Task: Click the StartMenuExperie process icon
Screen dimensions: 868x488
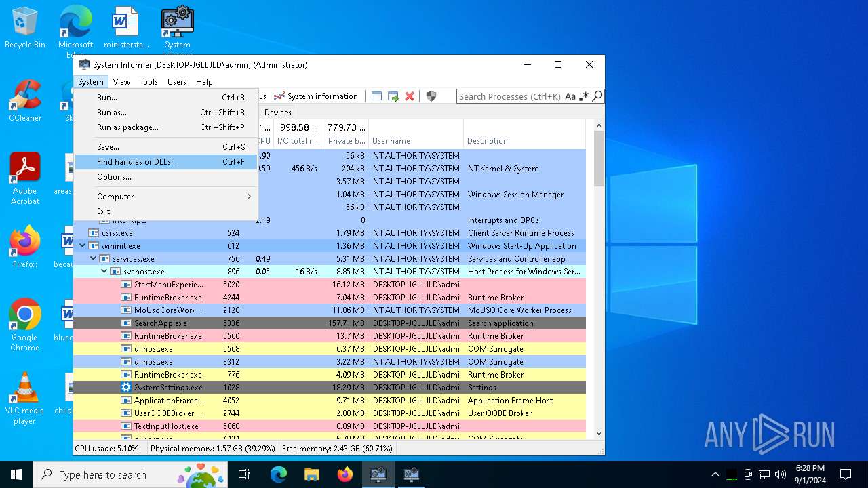Action: (x=126, y=285)
